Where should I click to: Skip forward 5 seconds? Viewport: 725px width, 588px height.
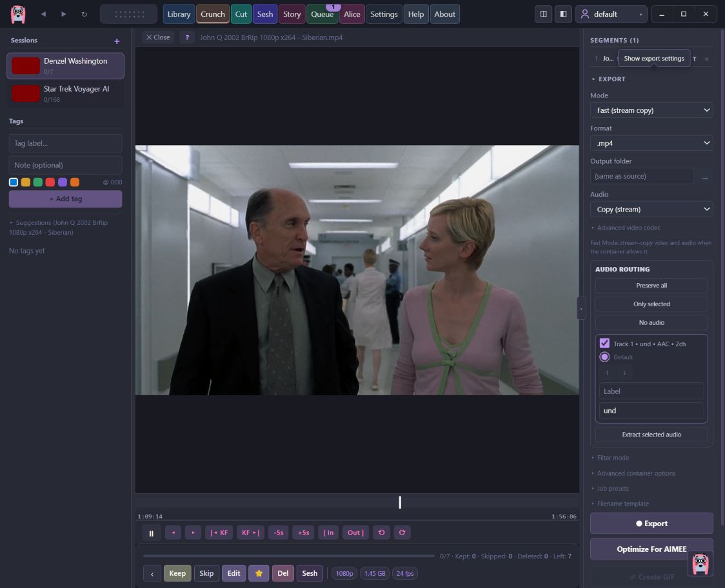pos(303,533)
